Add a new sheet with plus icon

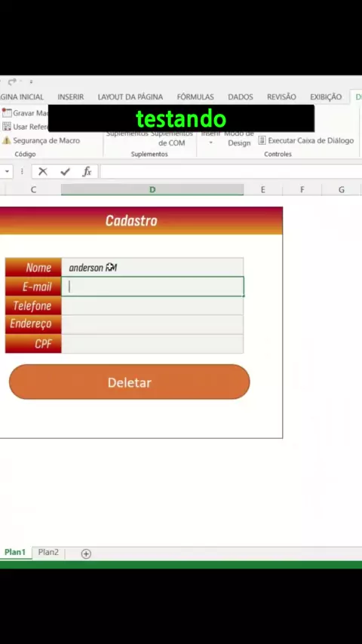[86, 554]
